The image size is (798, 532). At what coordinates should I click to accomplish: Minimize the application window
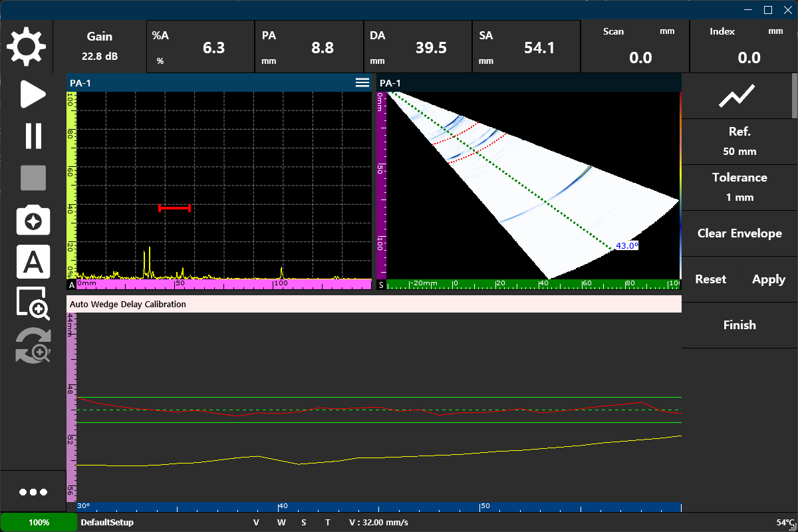(x=749, y=9)
